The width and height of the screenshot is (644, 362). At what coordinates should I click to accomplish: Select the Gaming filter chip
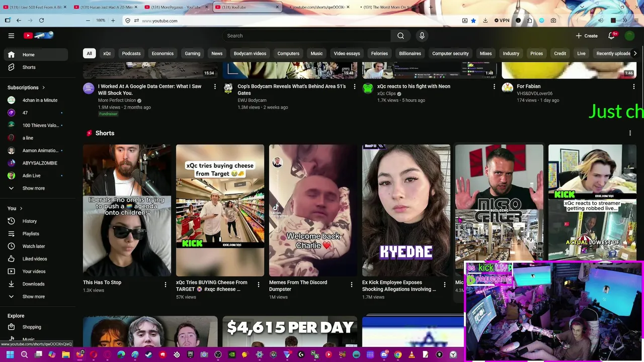click(192, 53)
